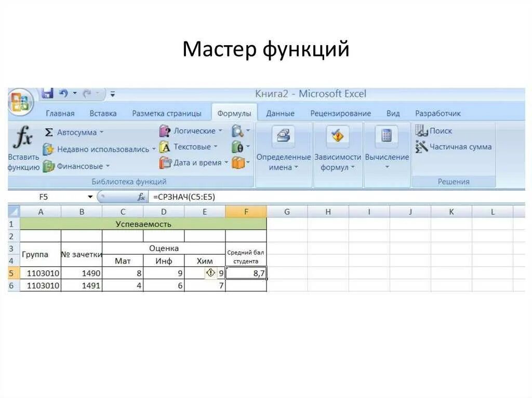Switch to the Вставка tab
The height and width of the screenshot is (398, 532).
(x=103, y=114)
